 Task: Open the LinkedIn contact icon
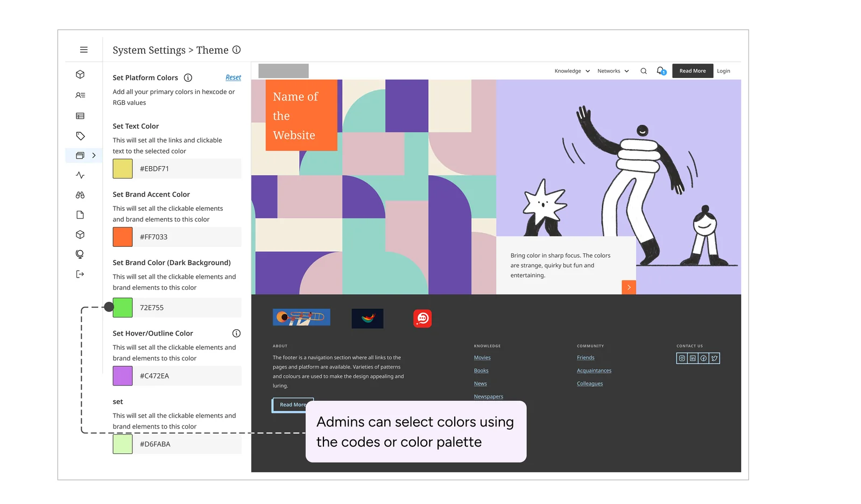(x=693, y=358)
